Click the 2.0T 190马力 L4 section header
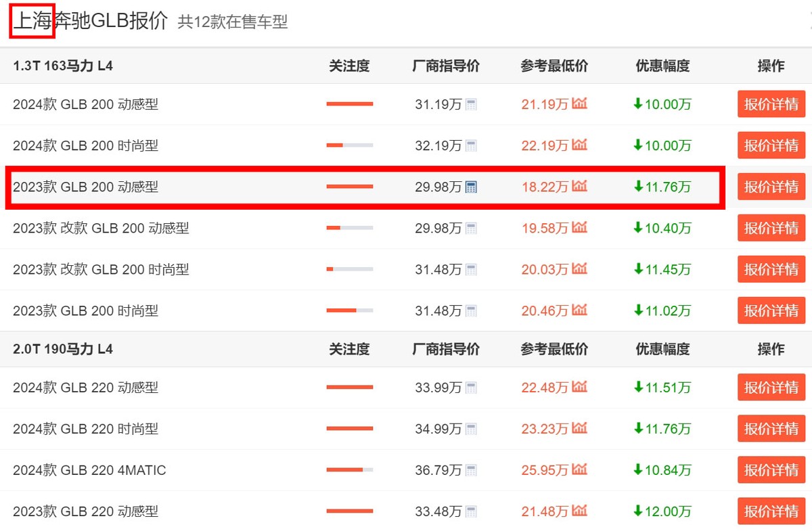This screenshot has height=531, width=812. (x=63, y=349)
